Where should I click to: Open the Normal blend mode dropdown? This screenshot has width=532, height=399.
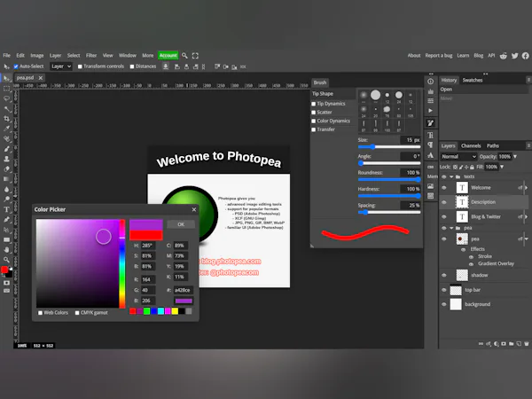click(x=458, y=156)
